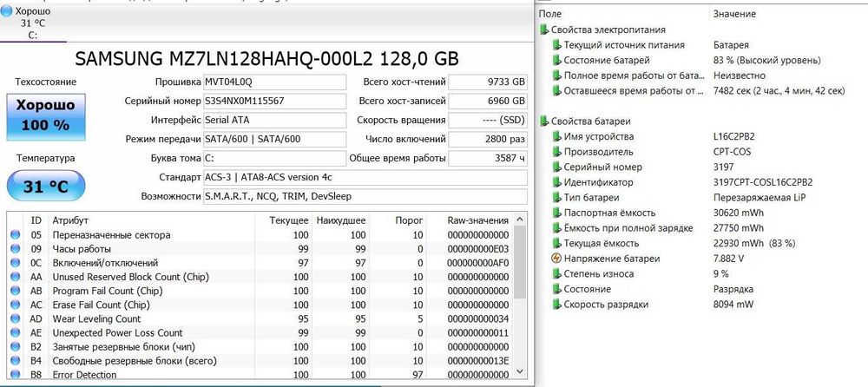Click icon next to Серийный номер in battery panel

[x=557, y=167]
